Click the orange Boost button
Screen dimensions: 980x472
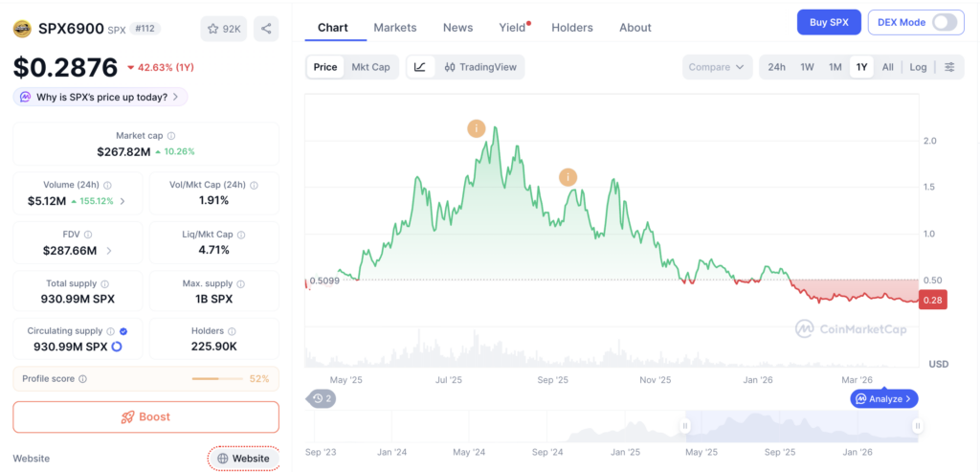(145, 417)
